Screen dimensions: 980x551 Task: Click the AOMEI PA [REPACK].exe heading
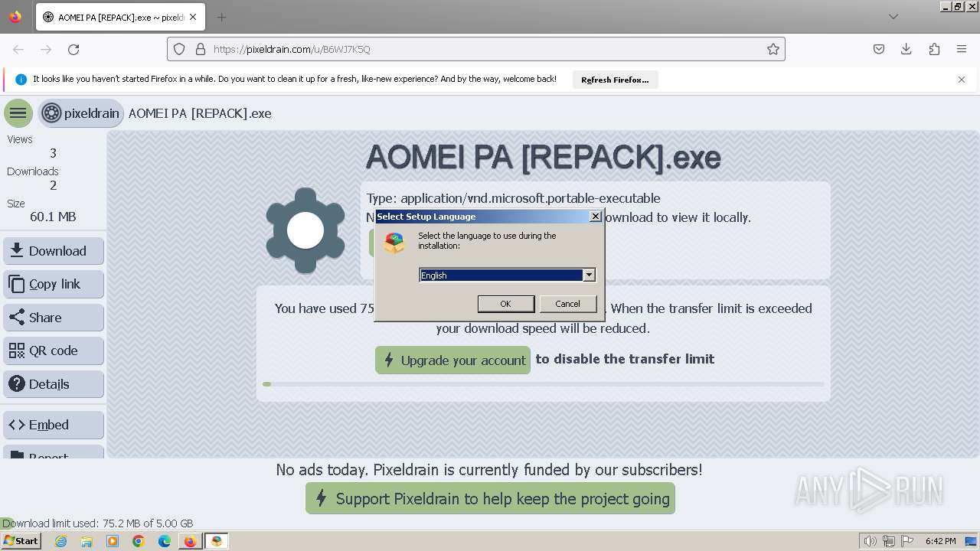pyautogui.click(x=544, y=157)
